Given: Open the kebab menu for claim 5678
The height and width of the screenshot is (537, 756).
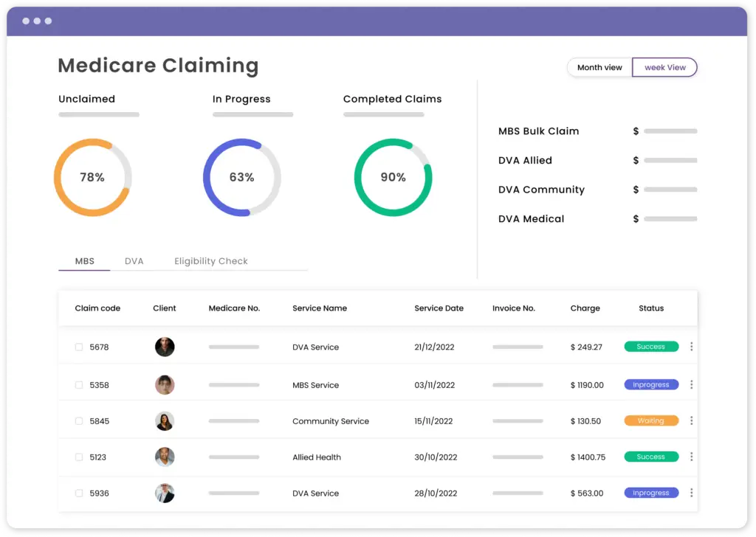Looking at the screenshot, I should click(691, 347).
